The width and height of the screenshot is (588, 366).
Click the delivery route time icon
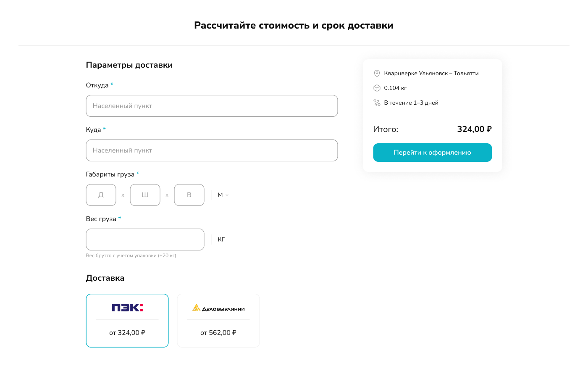pos(377,103)
